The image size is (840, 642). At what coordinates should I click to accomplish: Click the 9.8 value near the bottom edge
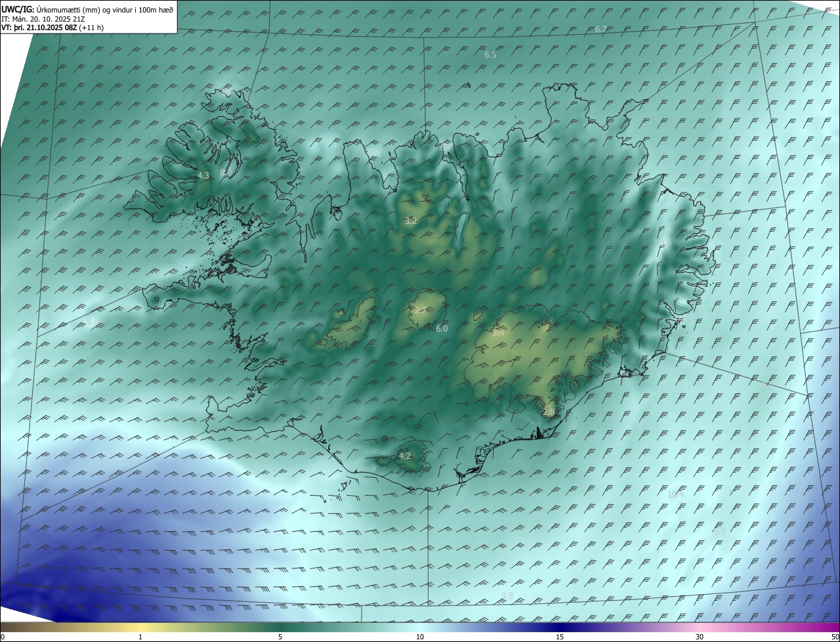(507, 596)
